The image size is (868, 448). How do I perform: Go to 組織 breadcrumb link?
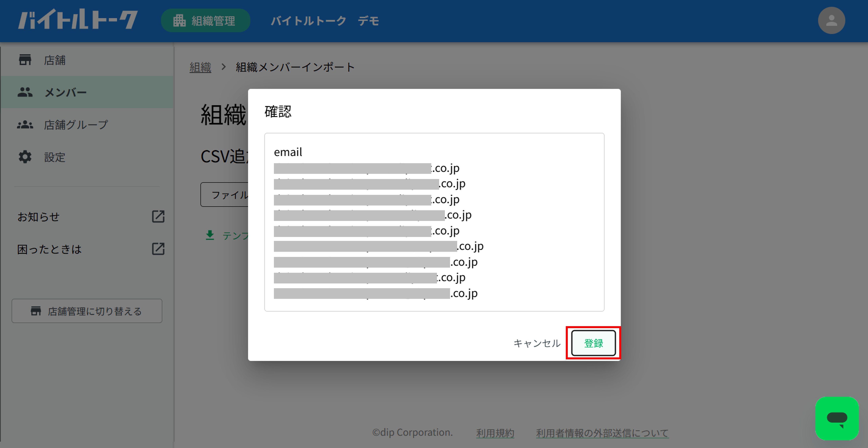pyautogui.click(x=200, y=67)
